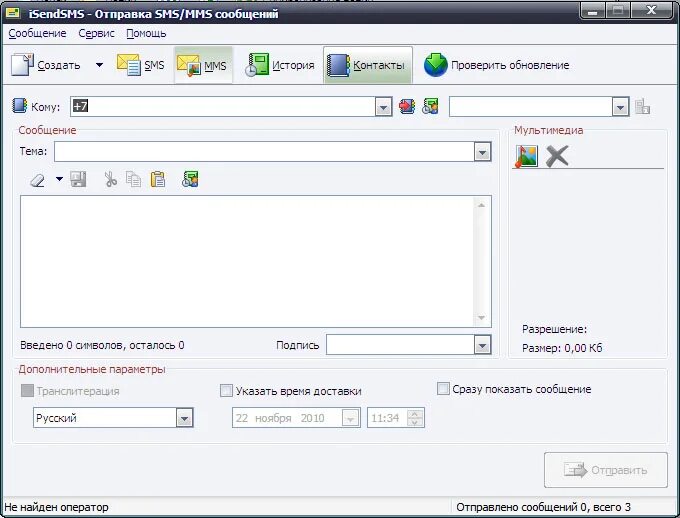Click the eraser clear message icon
Viewport: 680px width, 518px height.
(x=38, y=179)
